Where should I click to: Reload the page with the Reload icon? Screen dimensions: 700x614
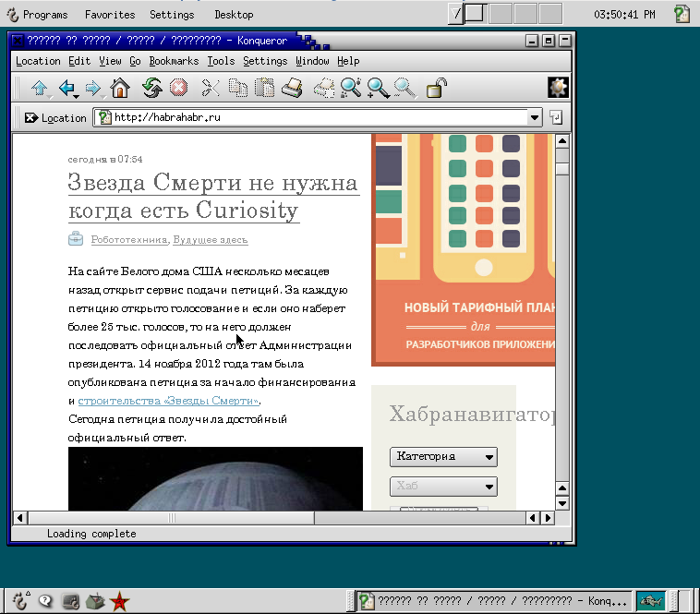click(x=151, y=89)
